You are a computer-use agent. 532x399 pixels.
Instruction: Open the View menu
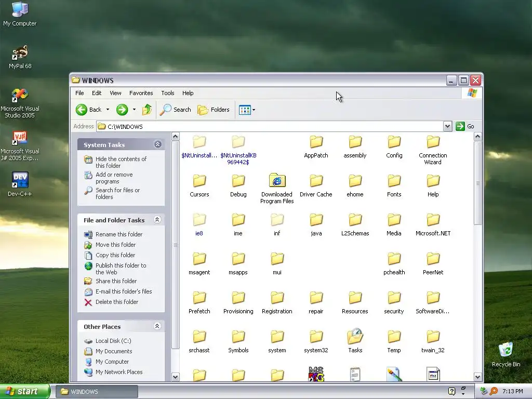115,93
